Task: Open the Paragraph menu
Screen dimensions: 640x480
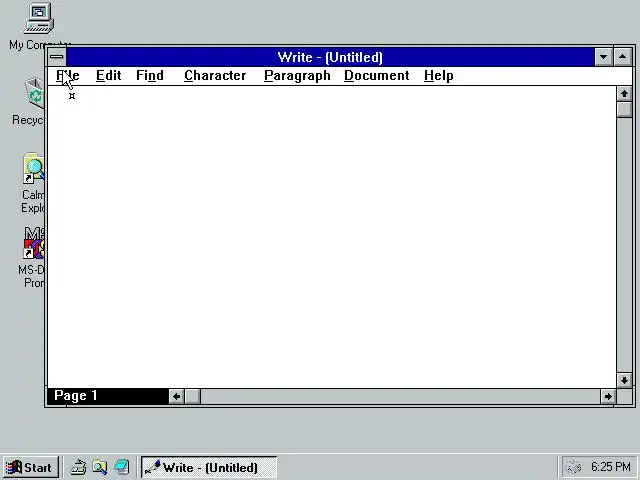Action: [x=297, y=76]
